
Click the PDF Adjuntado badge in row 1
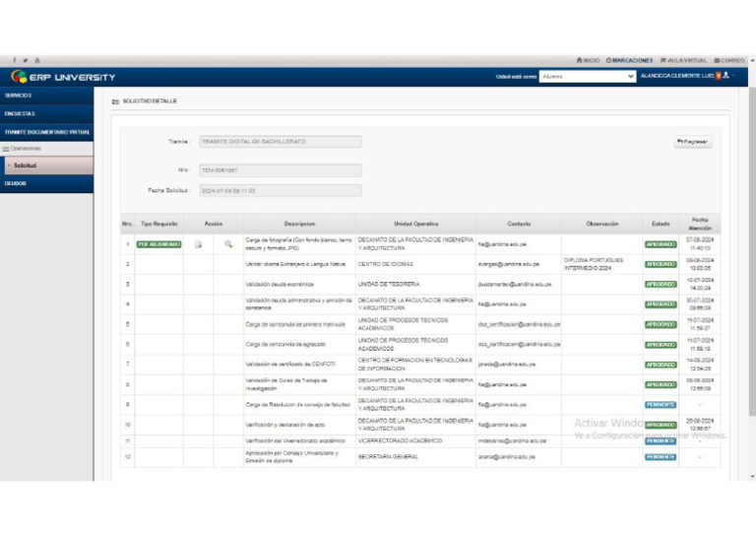158,243
